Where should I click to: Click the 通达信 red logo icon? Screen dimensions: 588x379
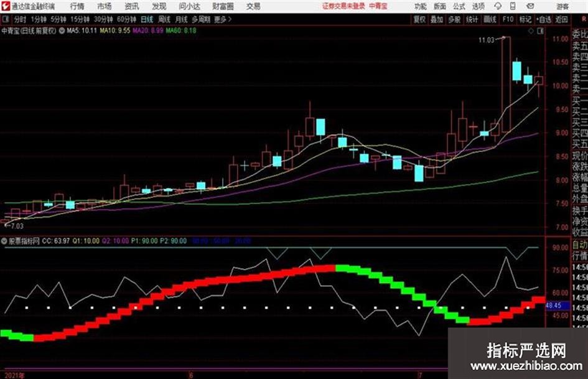[5, 6]
